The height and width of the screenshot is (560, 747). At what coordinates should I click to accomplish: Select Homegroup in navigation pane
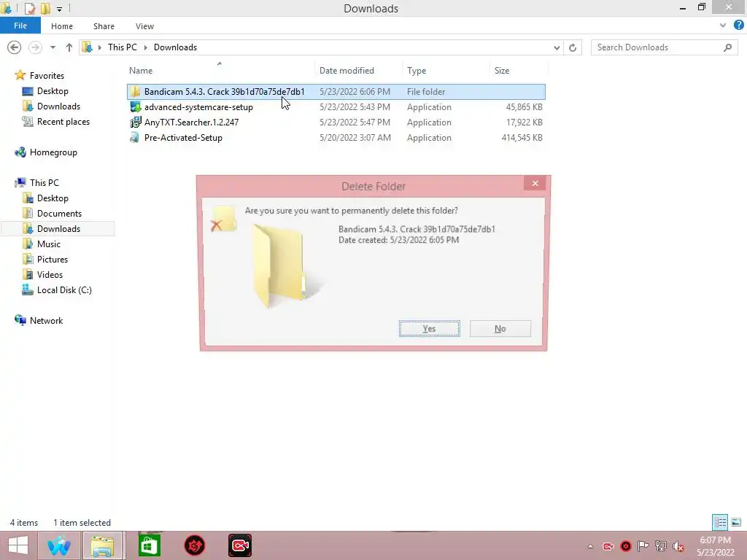click(x=53, y=152)
